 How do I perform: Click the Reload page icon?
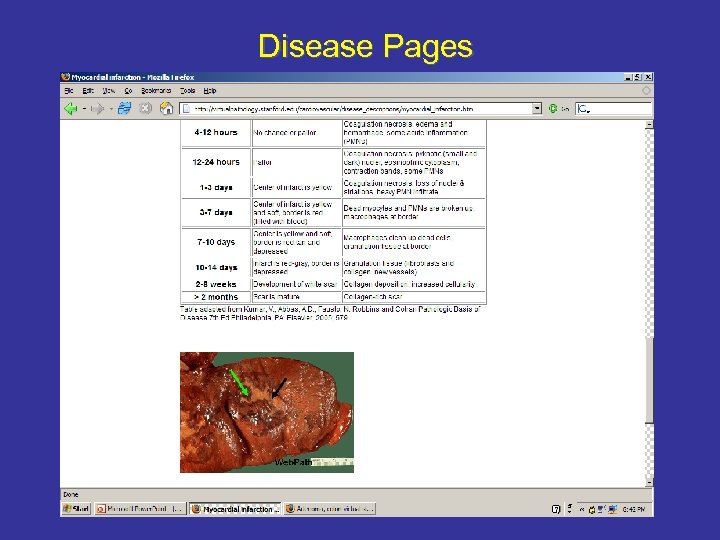(124, 108)
